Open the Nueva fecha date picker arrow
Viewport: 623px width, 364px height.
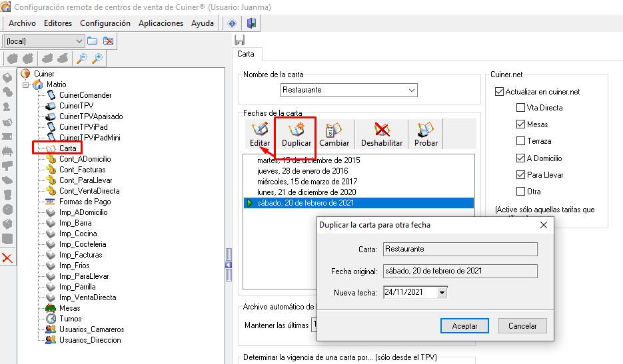coord(442,293)
